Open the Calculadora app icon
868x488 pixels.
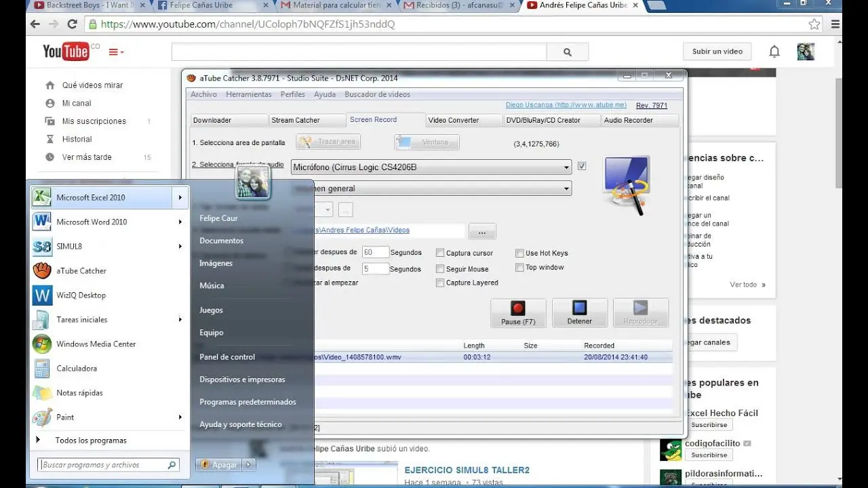point(42,369)
